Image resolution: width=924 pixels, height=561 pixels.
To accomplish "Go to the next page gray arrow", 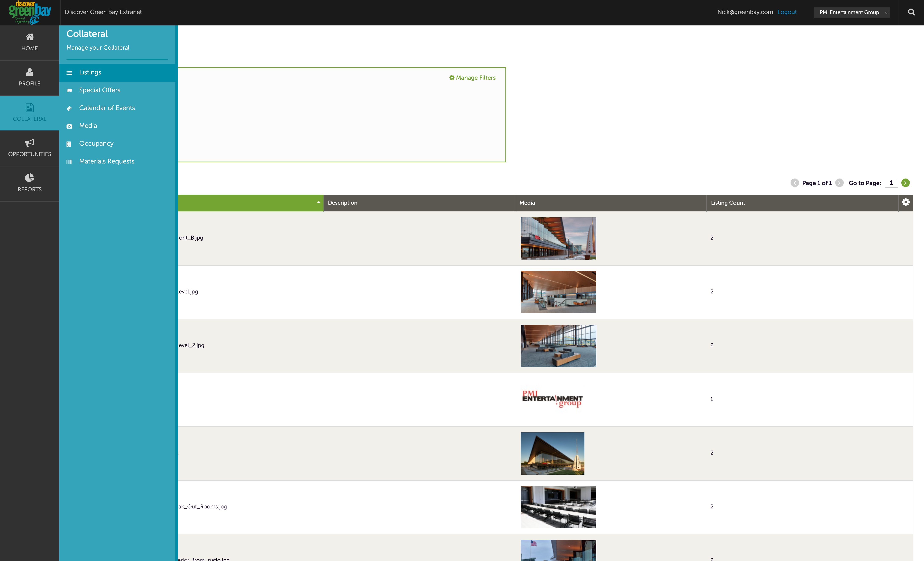I will 840,183.
